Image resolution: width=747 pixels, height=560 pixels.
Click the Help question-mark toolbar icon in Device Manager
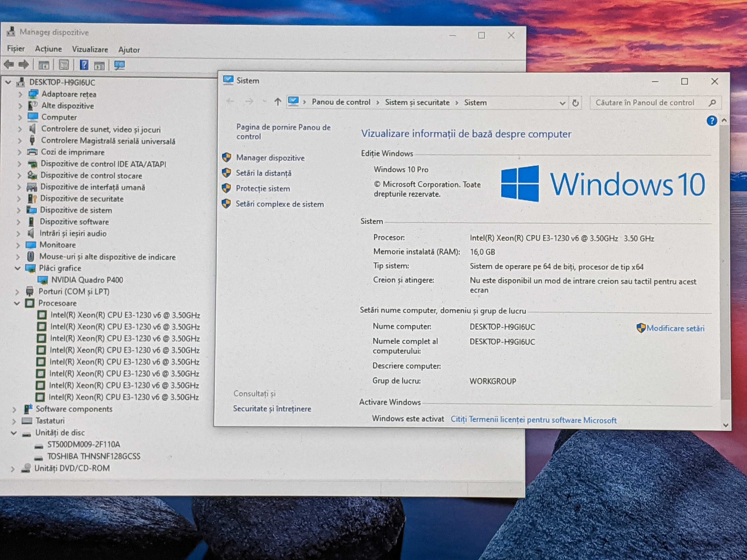tap(84, 65)
